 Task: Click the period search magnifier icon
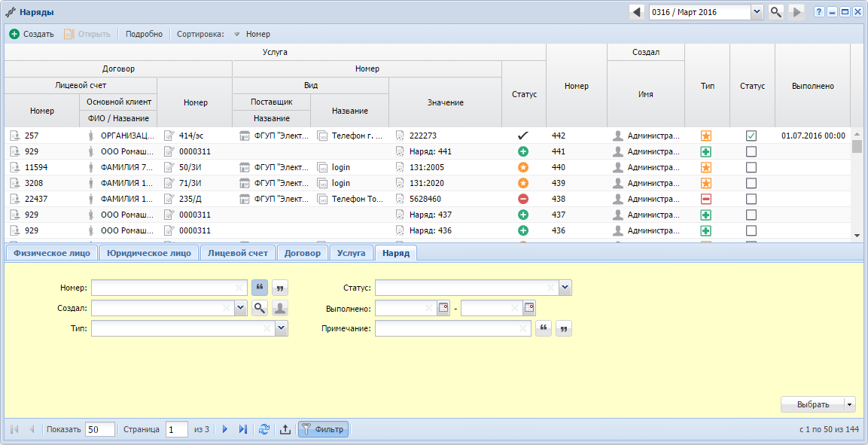pyautogui.click(x=776, y=12)
